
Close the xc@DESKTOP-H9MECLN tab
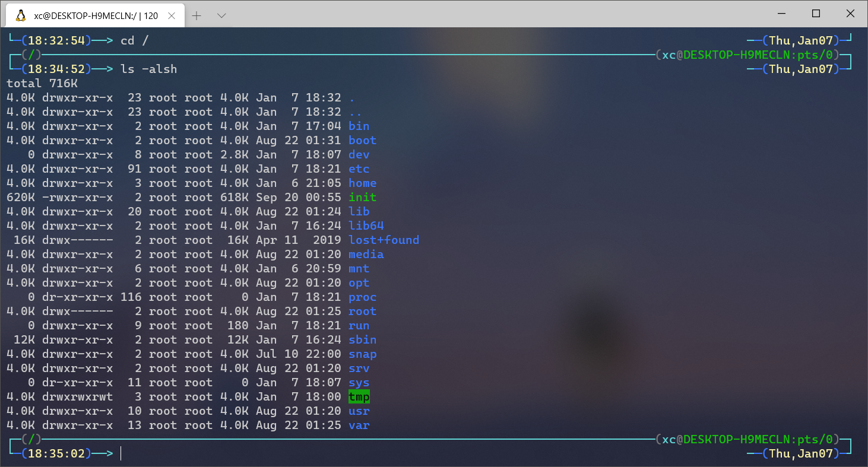[x=172, y=16]
